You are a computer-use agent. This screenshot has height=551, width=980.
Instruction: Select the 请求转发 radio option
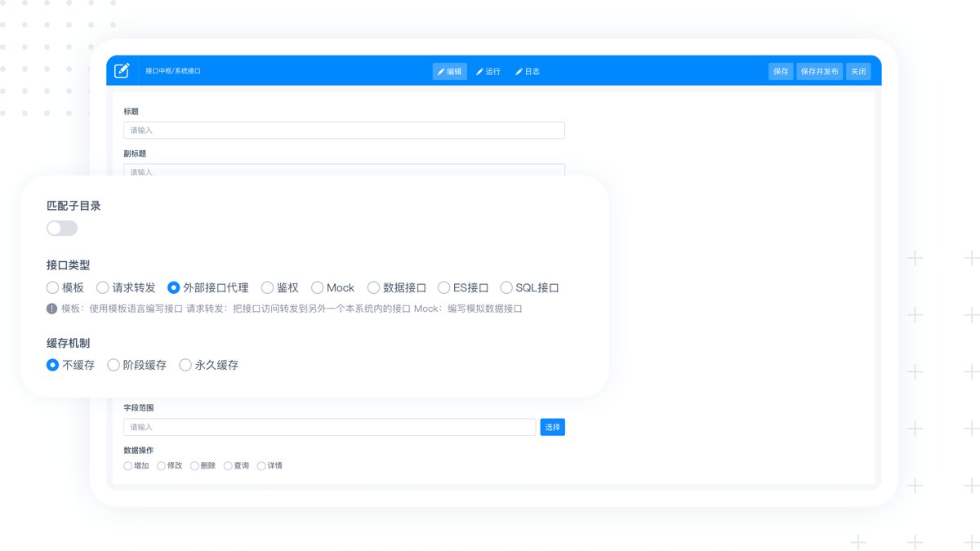(x=126, y=287)
